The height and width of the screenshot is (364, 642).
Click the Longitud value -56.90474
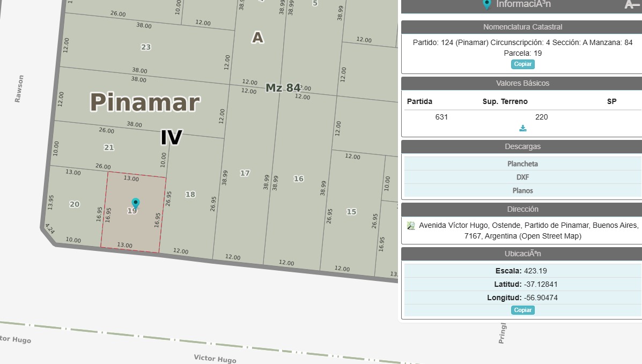pyautogui.click(x=541, y=298)
